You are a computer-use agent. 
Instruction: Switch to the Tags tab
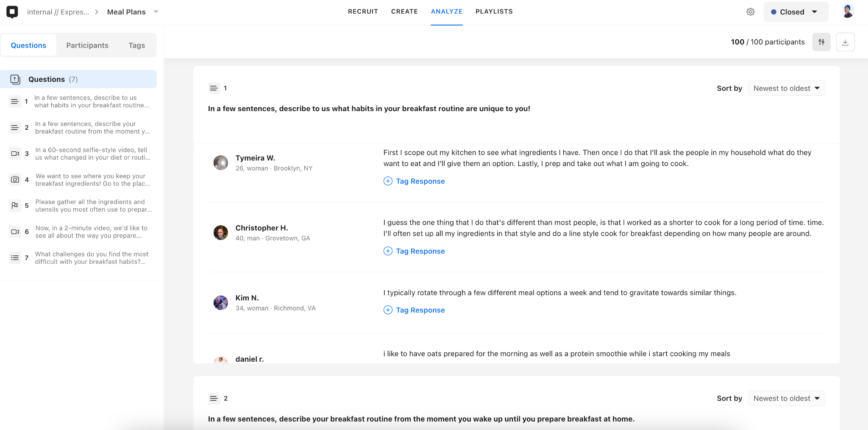click(137, 45)
